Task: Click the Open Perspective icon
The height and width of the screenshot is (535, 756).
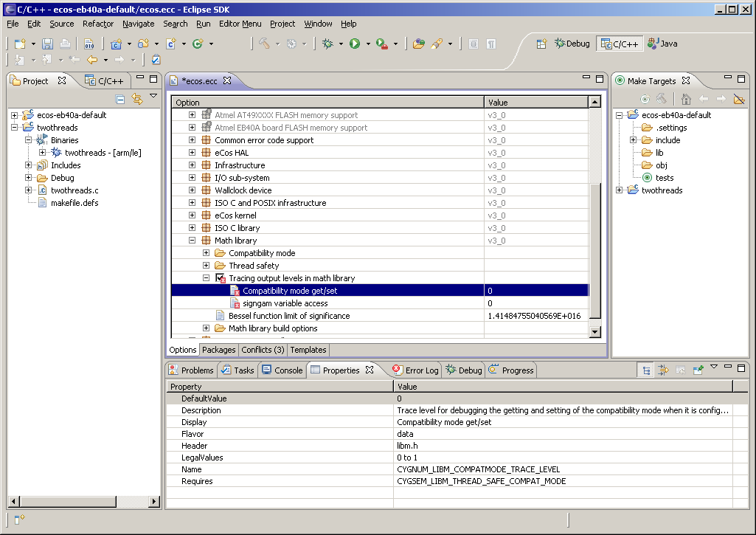Action: coord(541,44)
